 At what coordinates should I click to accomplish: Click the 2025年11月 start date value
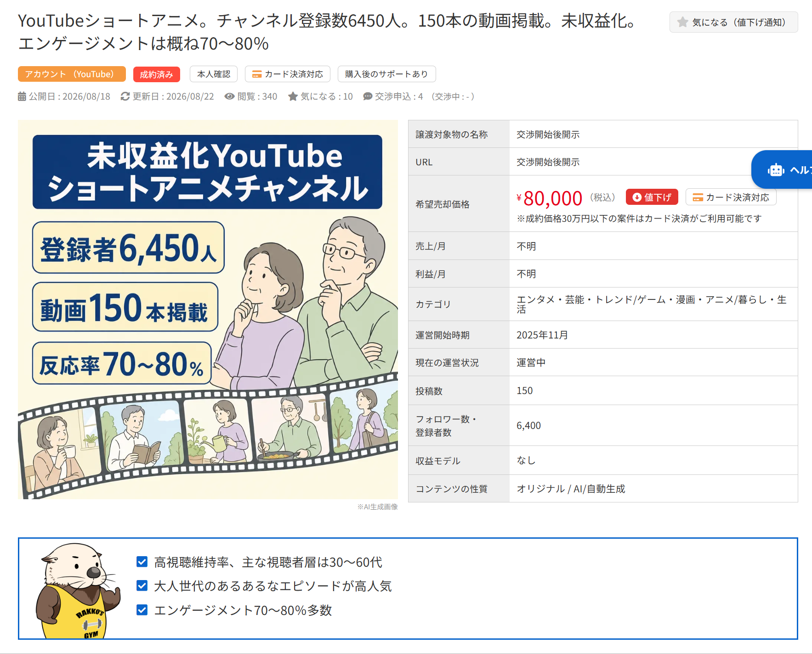tap(542, 335)
